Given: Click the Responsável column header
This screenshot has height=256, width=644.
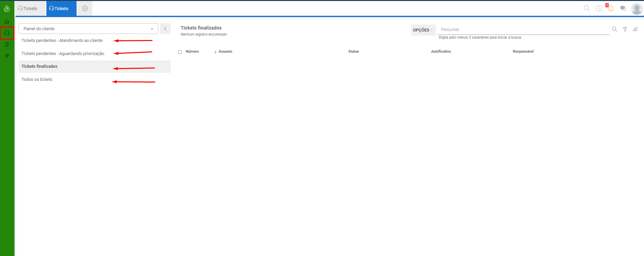Looking at the screenshot, I should tap(523, 51).
